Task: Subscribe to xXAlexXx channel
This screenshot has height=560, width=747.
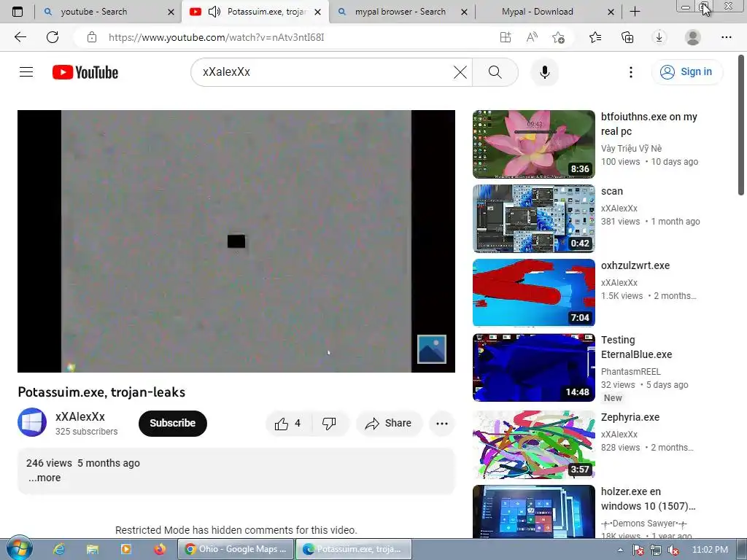Action: pos(172,424)
